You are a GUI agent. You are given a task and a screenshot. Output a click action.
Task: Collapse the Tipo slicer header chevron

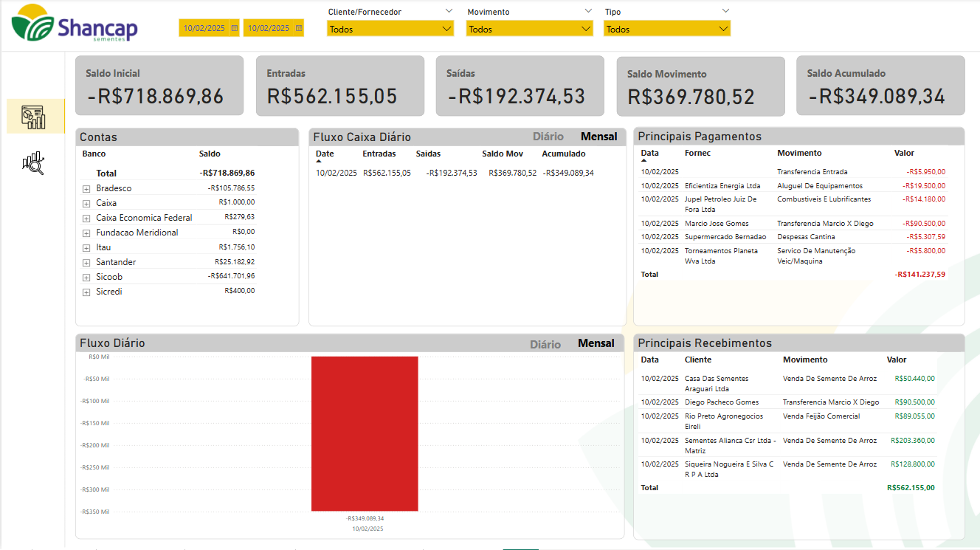[725, 11]
